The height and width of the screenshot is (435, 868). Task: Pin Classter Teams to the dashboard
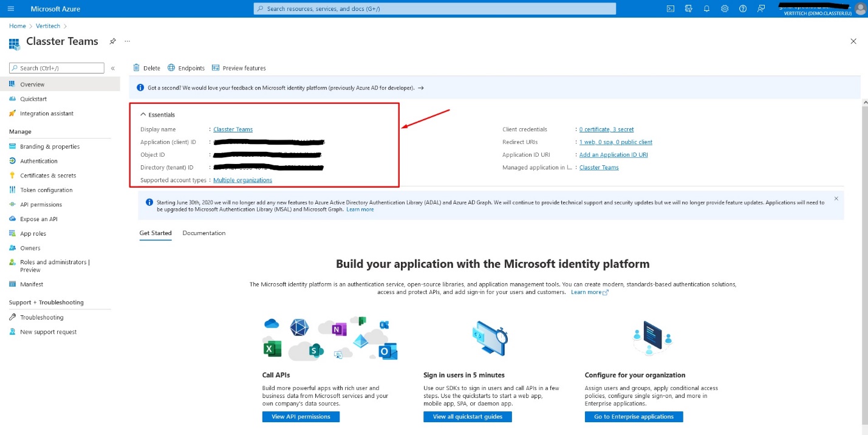[112, 41]
